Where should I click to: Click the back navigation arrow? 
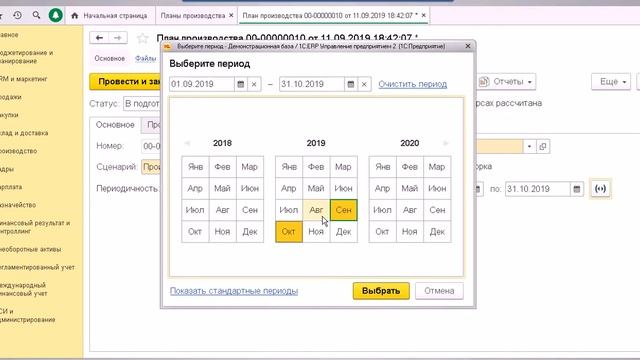tap(99, 38)
